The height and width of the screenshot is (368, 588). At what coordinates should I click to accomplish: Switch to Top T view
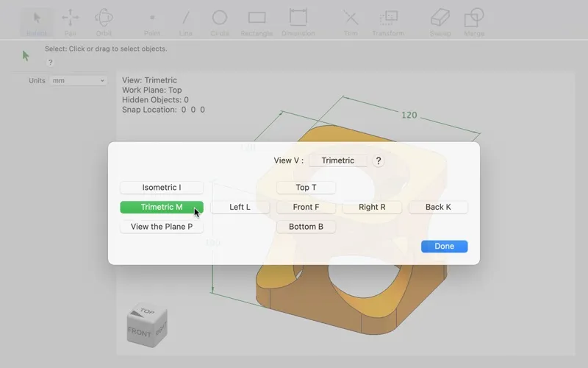point(306,188)
